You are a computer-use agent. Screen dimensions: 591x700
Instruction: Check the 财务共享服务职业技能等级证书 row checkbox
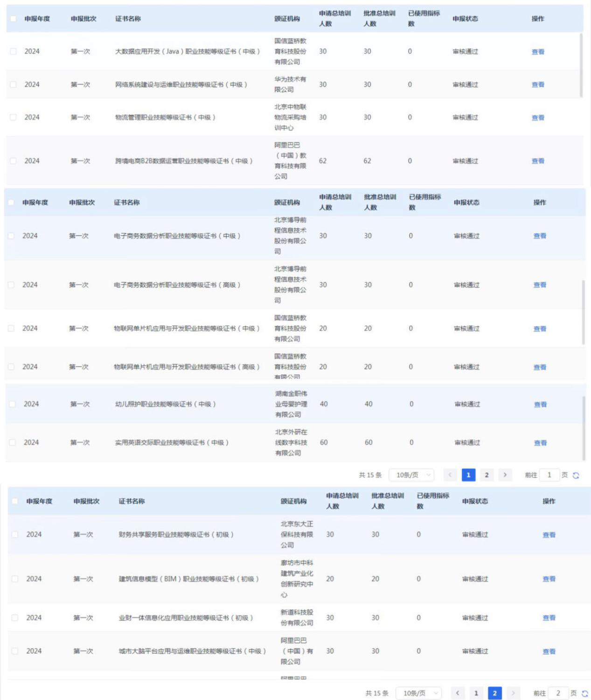(x=15, y=534)
